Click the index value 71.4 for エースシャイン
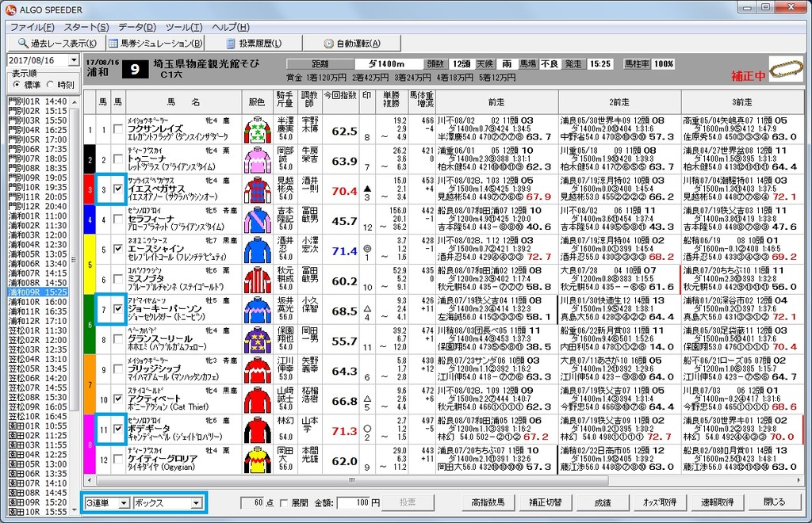The image size is (812, 523). (344, 251)
